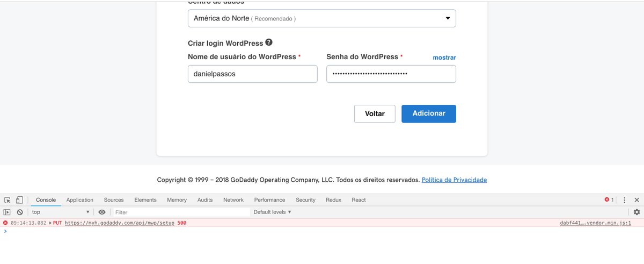Image resolution: width=644 pixels, height=264 pixels.
Task: Switch to the Security tab
Action: pos(305,200)
